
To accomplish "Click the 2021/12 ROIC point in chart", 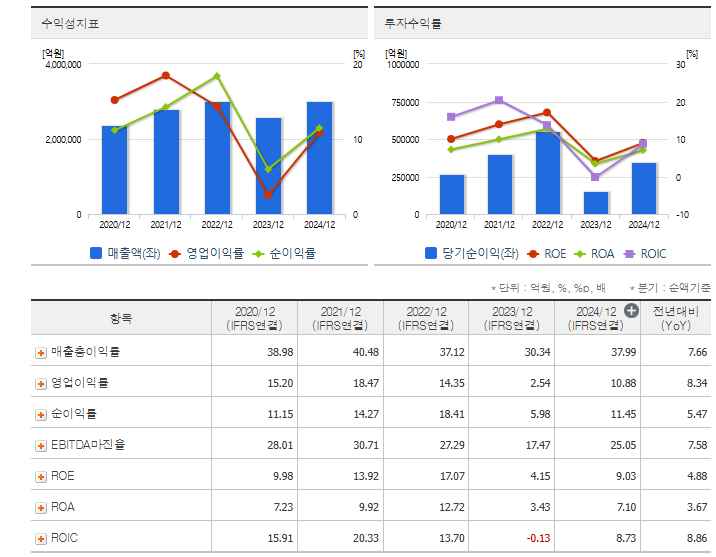I will pyautogui.click(x=499, y=100).
